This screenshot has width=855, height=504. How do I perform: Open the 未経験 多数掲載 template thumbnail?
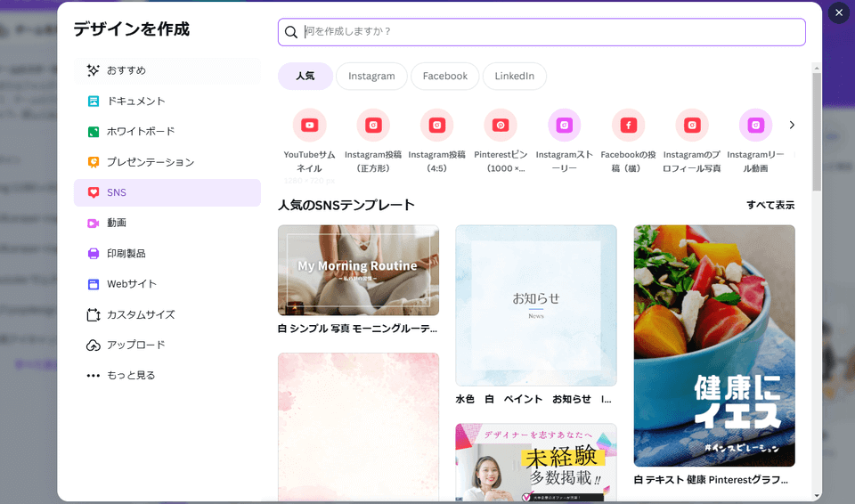[x=536, y=462]
